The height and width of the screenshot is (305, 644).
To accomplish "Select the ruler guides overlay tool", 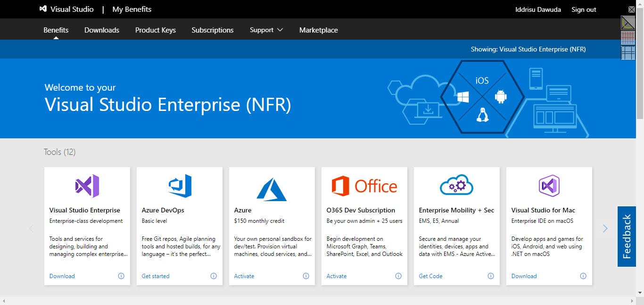I will (628, 52).
